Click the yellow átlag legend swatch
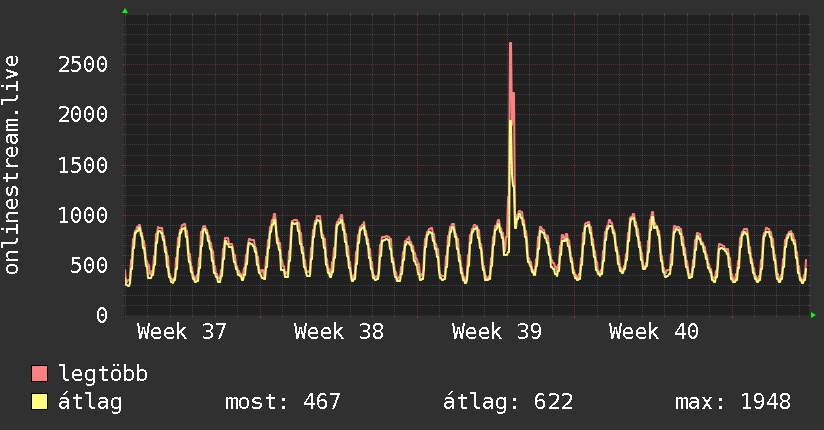 tap(39, 401)
